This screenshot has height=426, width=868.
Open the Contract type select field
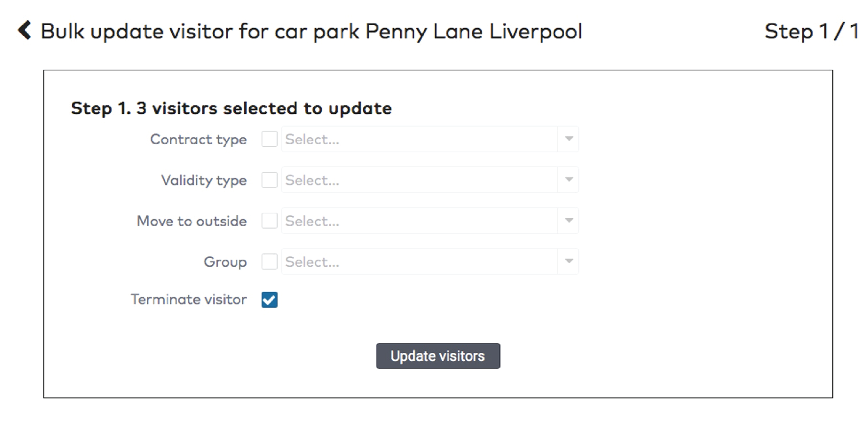[x=419, y=139]
